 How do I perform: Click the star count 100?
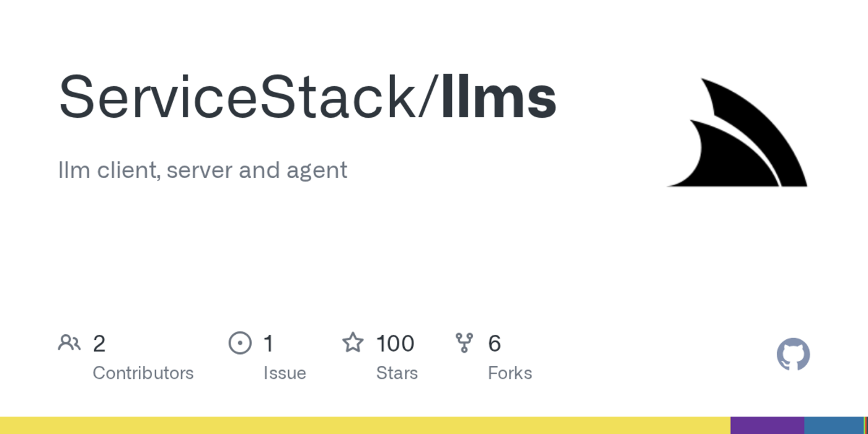(395, 343)
